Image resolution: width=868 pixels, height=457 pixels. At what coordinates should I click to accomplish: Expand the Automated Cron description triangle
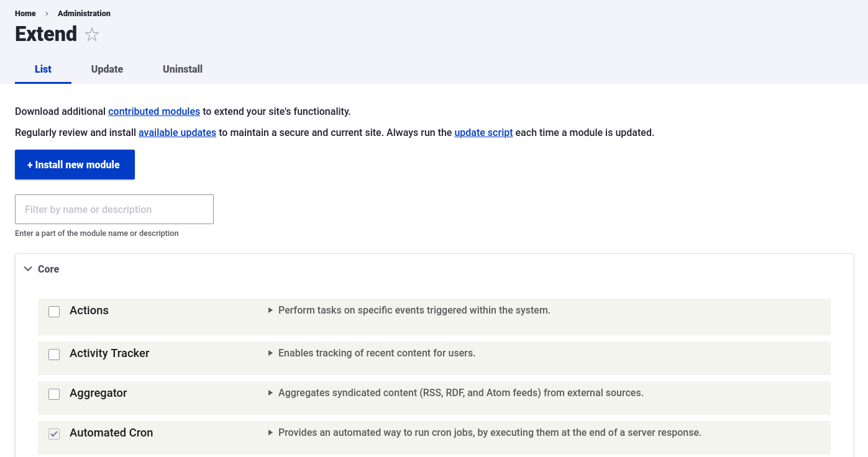click(270, 433)
